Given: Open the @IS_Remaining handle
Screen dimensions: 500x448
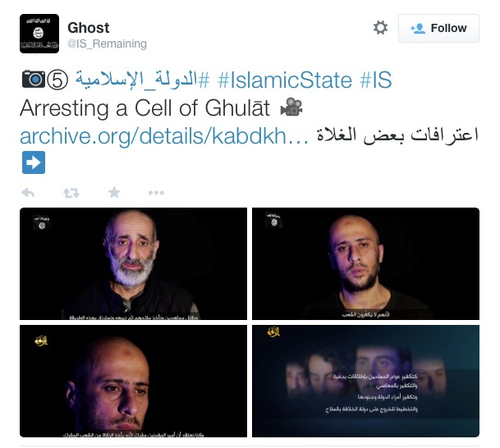Looking at the screenshot, I should tap(107, 43).
